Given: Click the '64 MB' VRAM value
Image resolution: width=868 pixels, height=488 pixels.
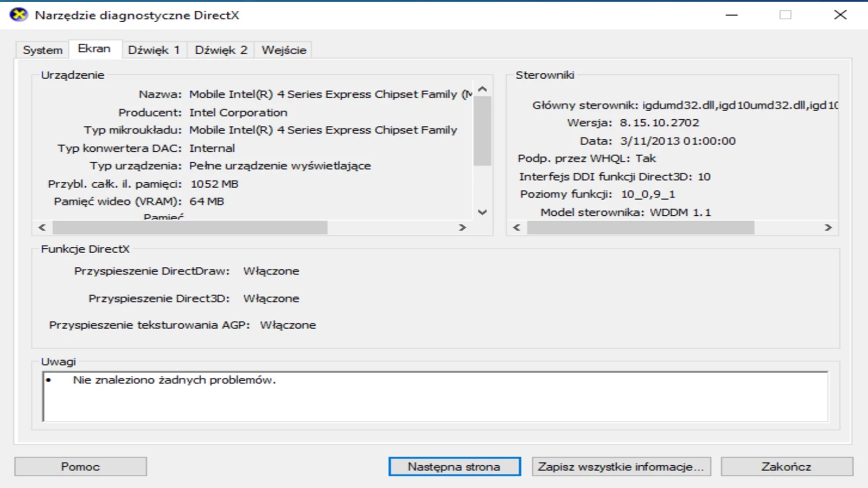Looking at the screenshot, I should [207, 202].
